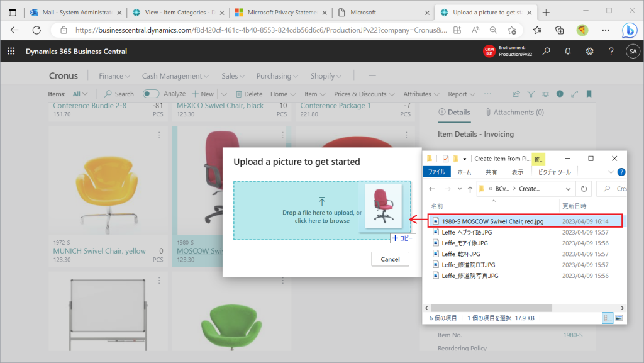644x363 pixels.
Task: Select the file 1980-S MOSCOW Swivel Chair, red.jpg
Action: [526, 221]
